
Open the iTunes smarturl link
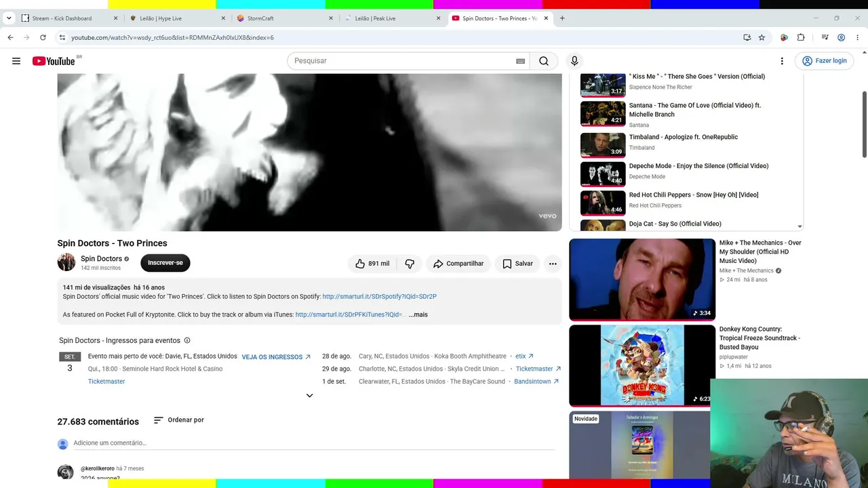349,314
